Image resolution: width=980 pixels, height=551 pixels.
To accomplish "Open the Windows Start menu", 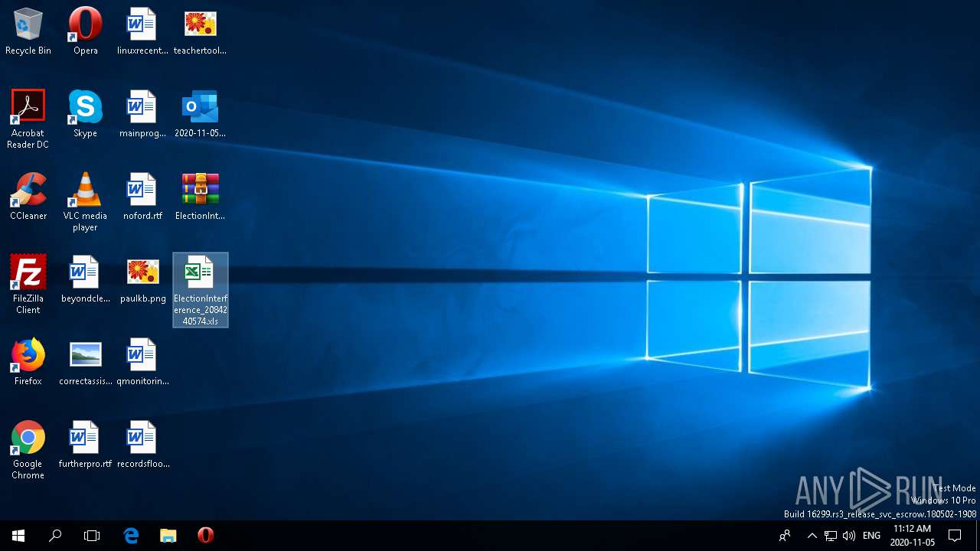I will coord(18,536).
